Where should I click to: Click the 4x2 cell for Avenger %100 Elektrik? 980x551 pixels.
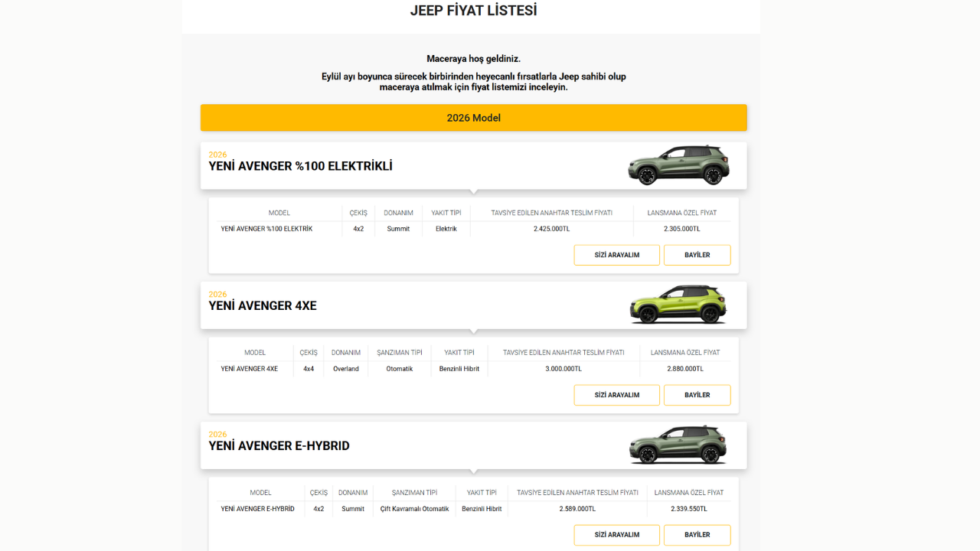coord(358,229)
